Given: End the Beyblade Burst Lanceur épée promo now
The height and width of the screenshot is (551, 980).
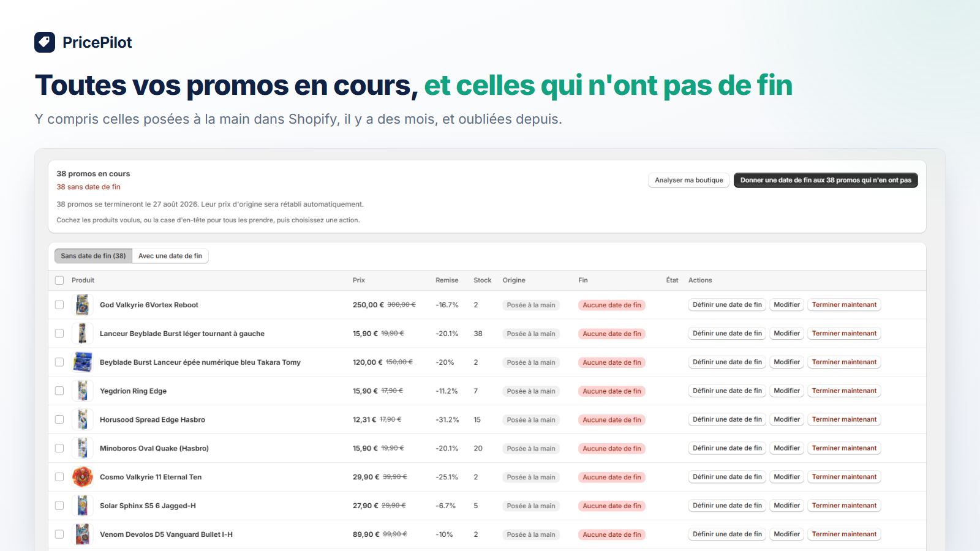Looking at the screenshot, I should (844, 362).
